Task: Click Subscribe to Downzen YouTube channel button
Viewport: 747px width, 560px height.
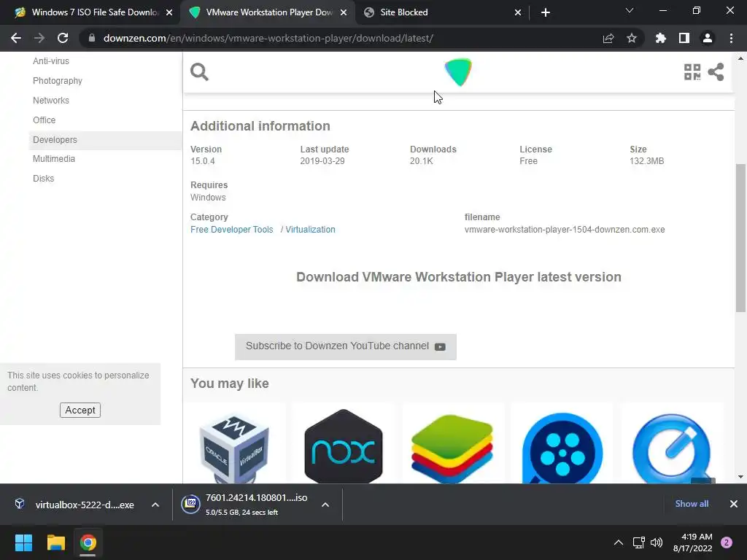Action: tap(345, 346)
